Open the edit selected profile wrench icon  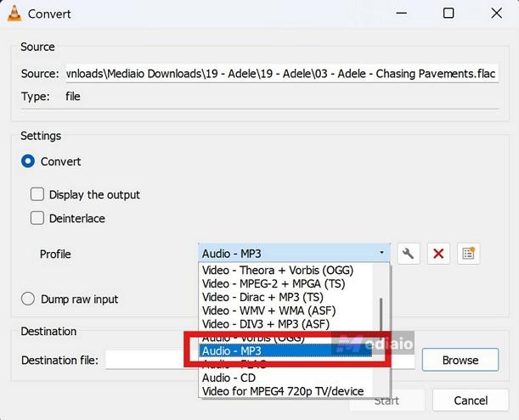(409, 254)
